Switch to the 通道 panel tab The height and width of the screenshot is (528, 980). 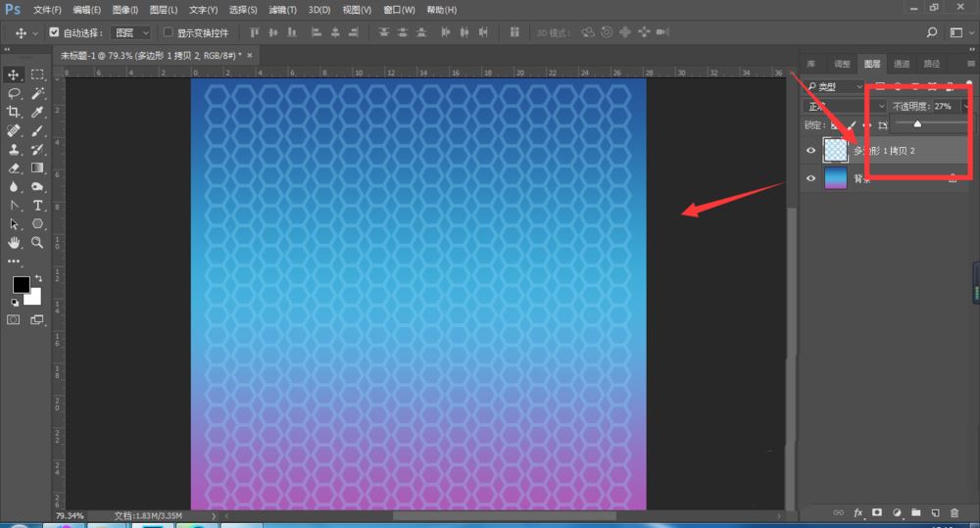pos(902,64)
